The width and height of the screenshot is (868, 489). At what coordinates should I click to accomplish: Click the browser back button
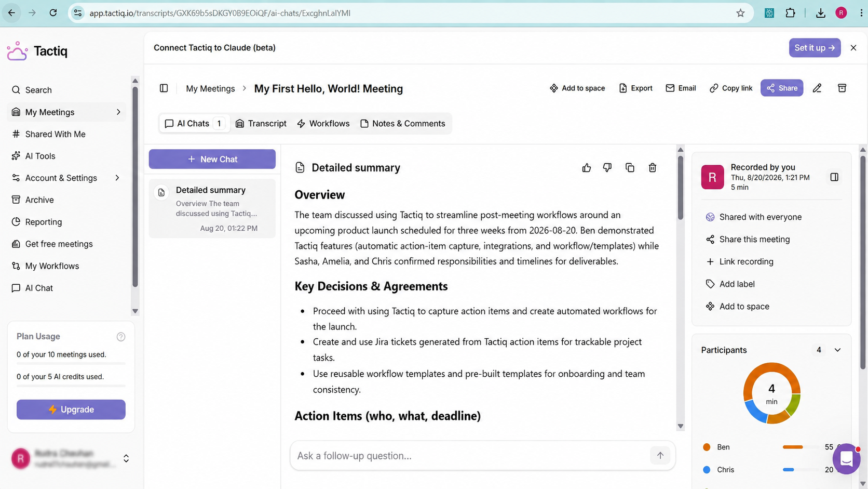point(11,13)
